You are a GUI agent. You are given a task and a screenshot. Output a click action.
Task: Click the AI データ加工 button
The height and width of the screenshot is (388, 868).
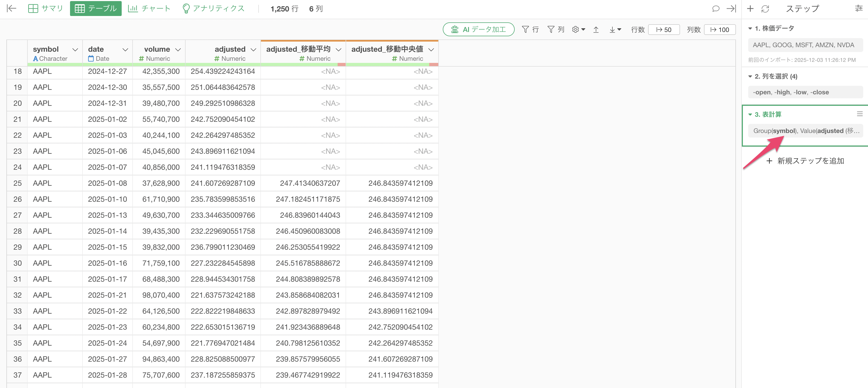coord(478,30)
